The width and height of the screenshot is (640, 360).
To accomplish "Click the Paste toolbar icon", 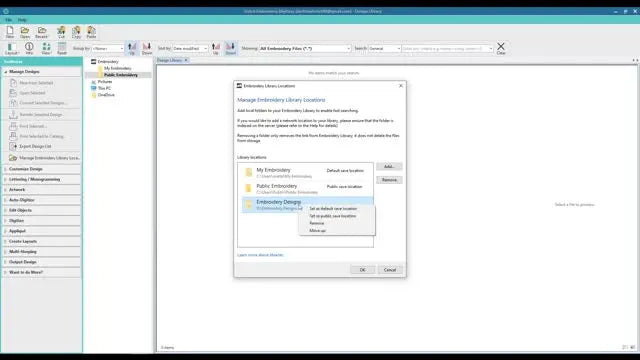I will pyautogui.click(x=91, y=32).
